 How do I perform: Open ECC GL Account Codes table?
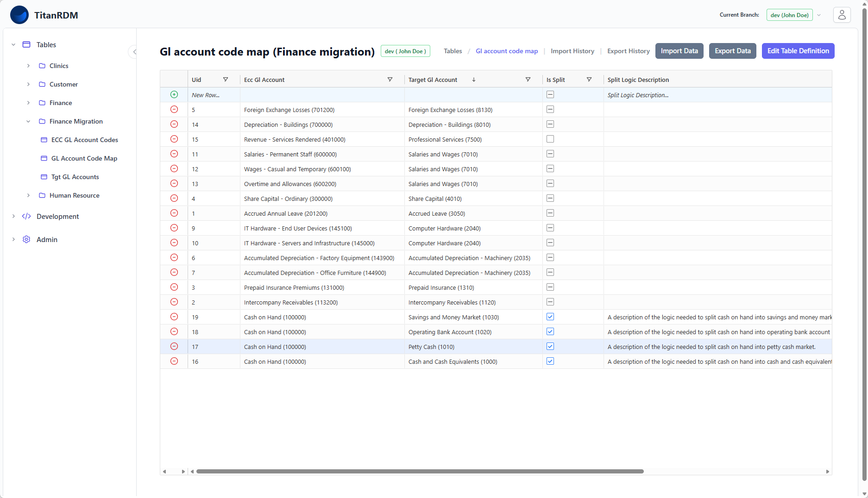84,140
